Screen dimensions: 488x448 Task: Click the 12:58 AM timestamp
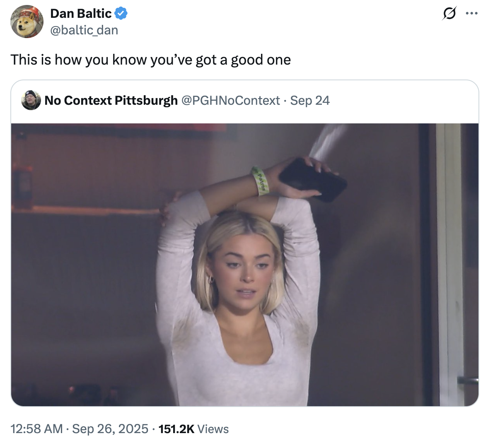[x=36, y=429]
